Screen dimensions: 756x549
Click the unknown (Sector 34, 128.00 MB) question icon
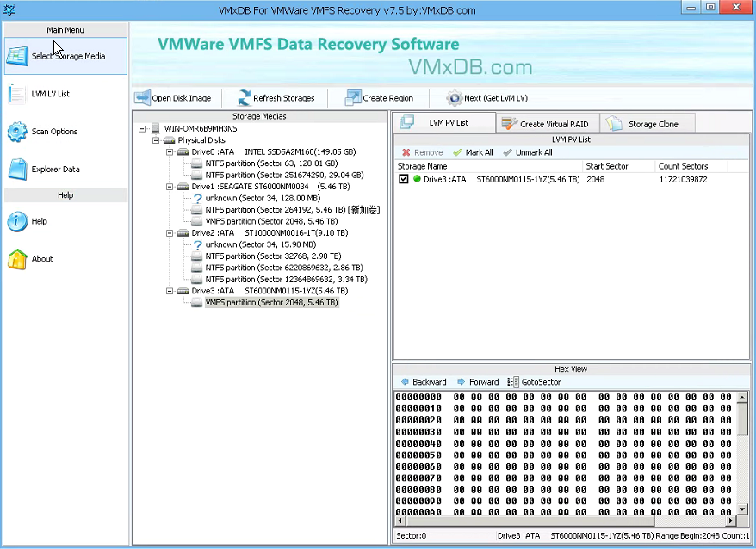pos(198,198)
